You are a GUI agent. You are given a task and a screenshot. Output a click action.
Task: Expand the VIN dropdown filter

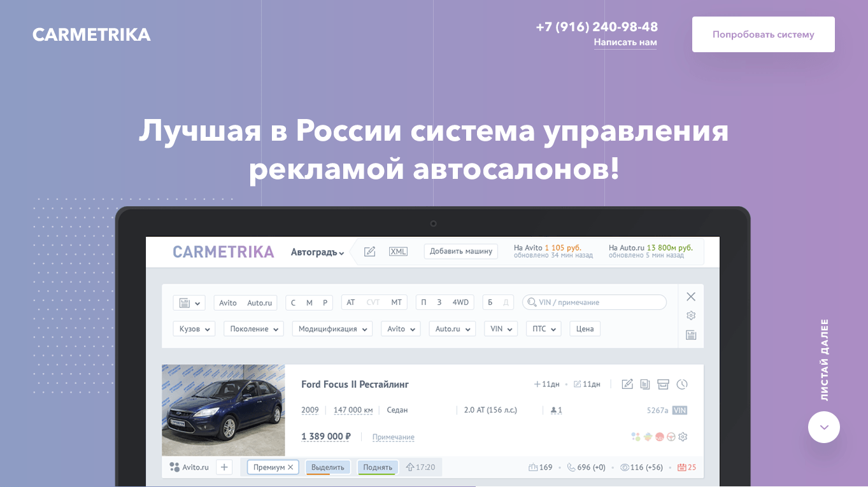pos(501,329)
